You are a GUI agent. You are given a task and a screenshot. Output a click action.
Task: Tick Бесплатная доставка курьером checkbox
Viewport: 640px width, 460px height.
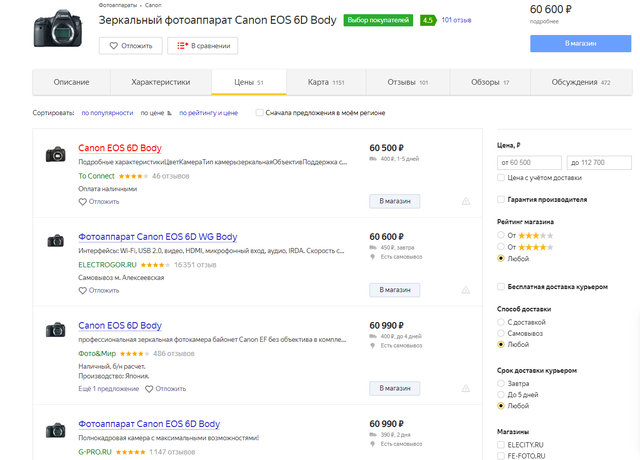tap(502, 286)
